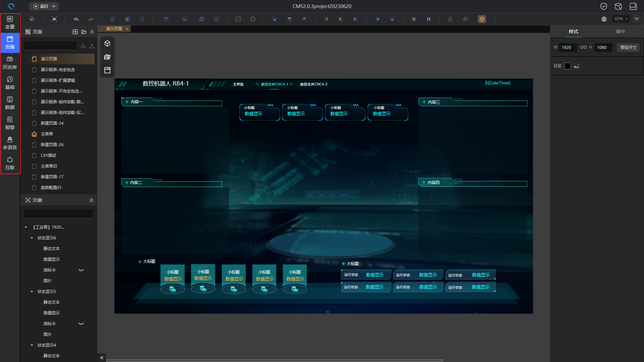Add a new page with plus icon
The height and width of the screenshot is (362, 644).
pos(75,32)
